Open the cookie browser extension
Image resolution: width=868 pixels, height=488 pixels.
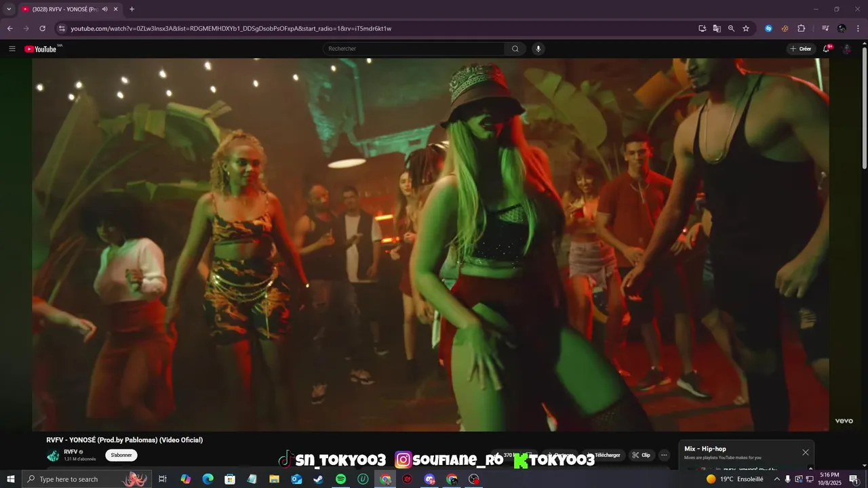tap(785, 28)
